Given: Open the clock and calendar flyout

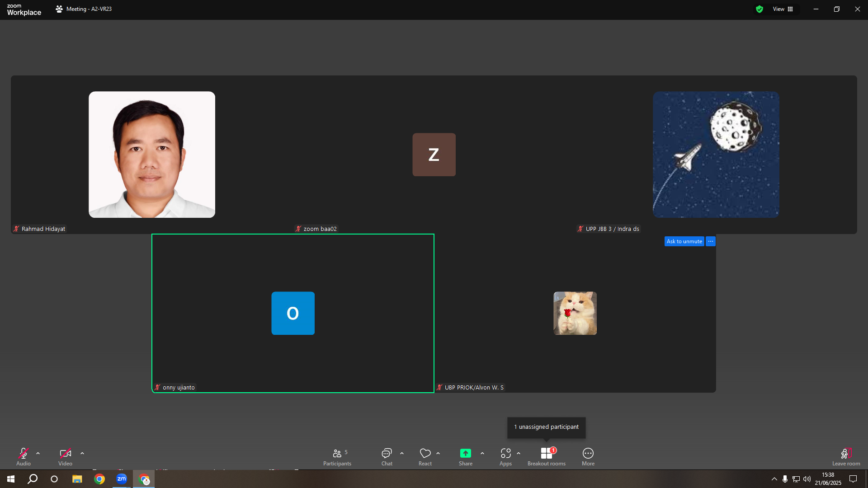Looking at the screenshot, I should [x=828, y=479].
